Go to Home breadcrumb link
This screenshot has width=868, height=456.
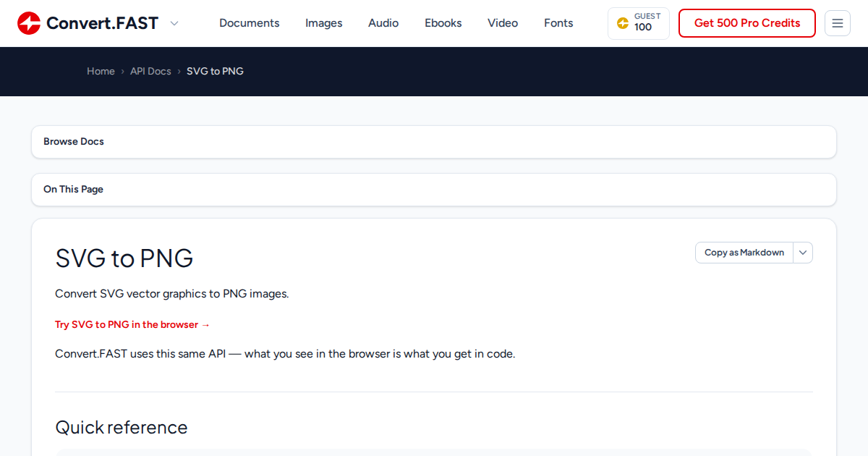(101, 71)
